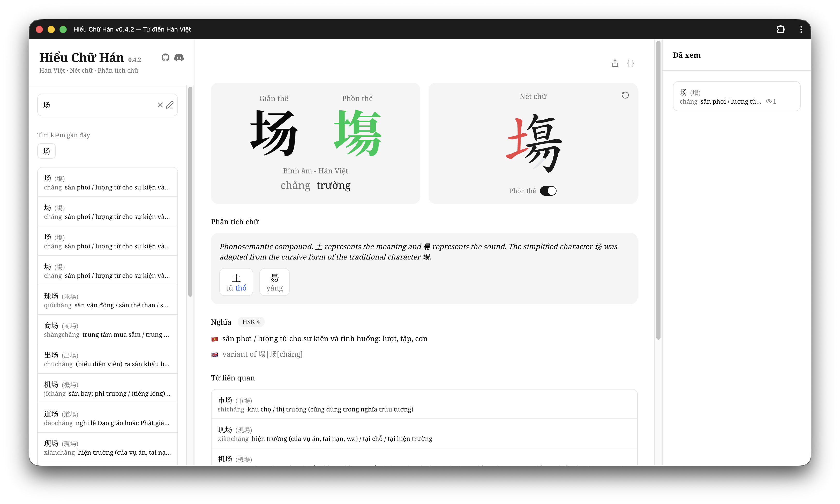Viewport: 840px width, 504px height.
Task: Click the Vietnamese definition sân phơi line
Action: (x=325, y=339)
